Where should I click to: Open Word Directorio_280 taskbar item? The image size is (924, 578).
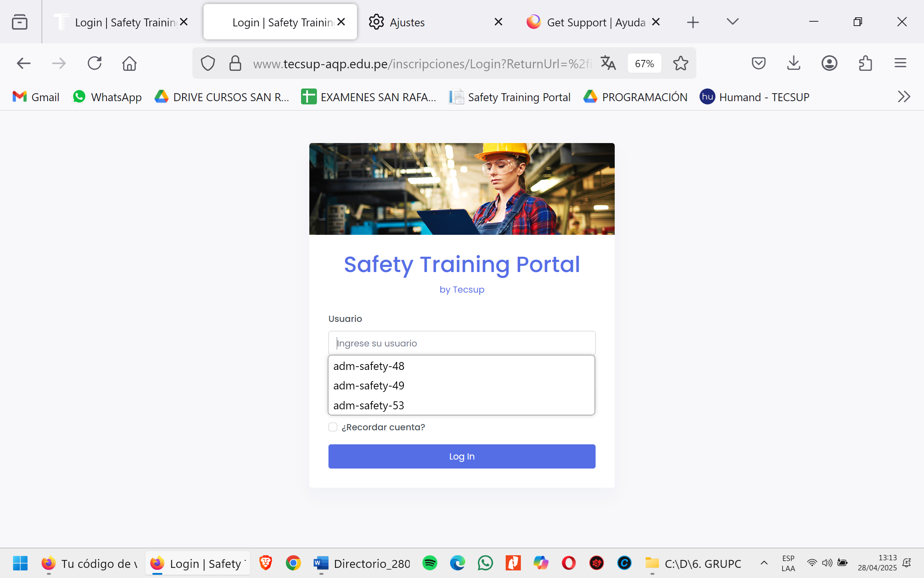(x=361, y=563)
